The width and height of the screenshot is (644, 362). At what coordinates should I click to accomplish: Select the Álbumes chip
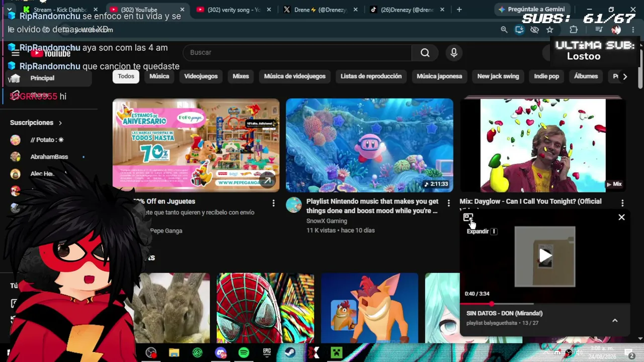(x=586, y=76)
